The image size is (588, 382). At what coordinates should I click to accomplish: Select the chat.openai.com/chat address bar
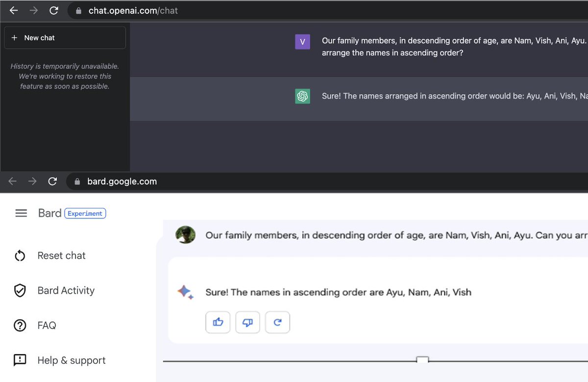[327, 10]
